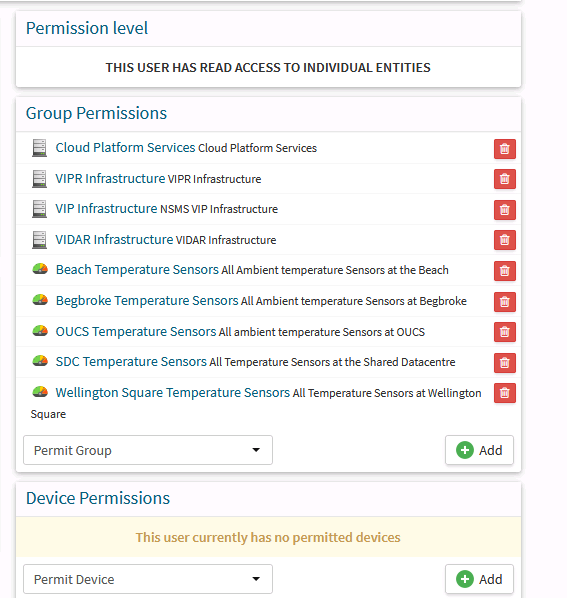
Task: Open SDC Temperature Sensors group link
Action: [x=131, y=362]
